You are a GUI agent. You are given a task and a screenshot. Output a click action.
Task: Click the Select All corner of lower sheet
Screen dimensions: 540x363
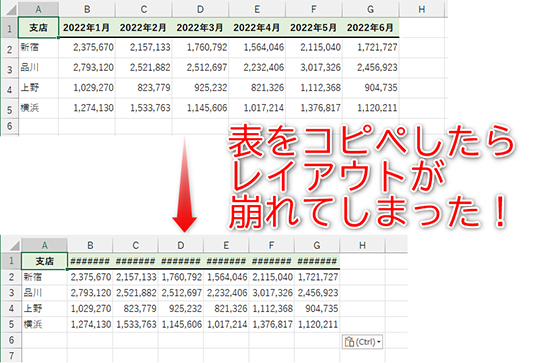[x=11, y=245]
